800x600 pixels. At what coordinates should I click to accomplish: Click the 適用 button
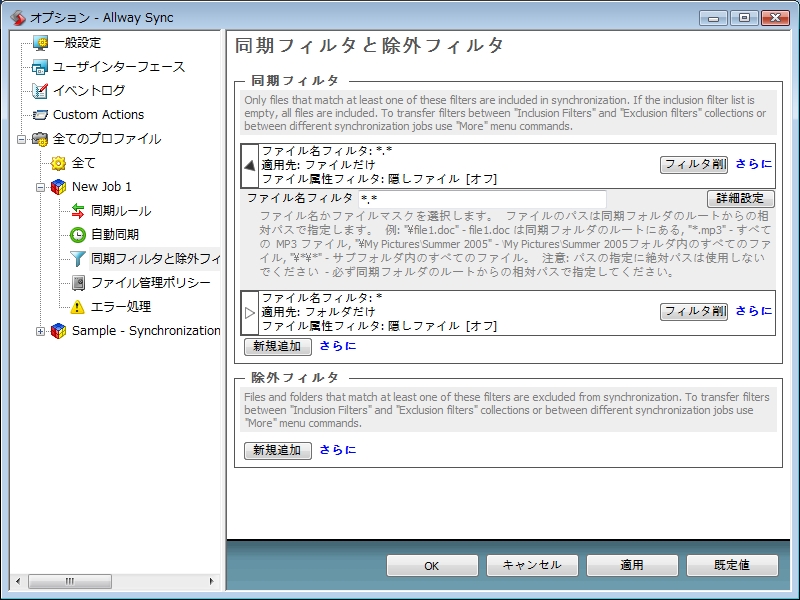632,566
